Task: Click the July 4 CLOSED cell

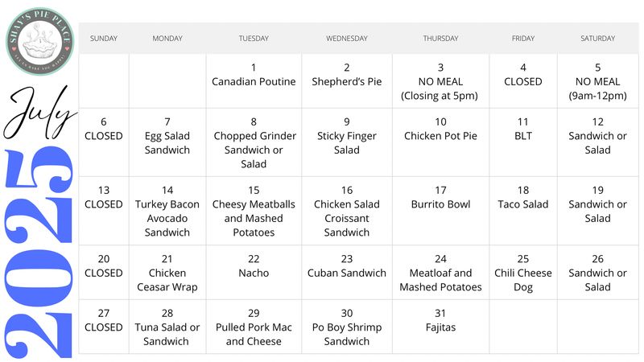Action: 522,81
